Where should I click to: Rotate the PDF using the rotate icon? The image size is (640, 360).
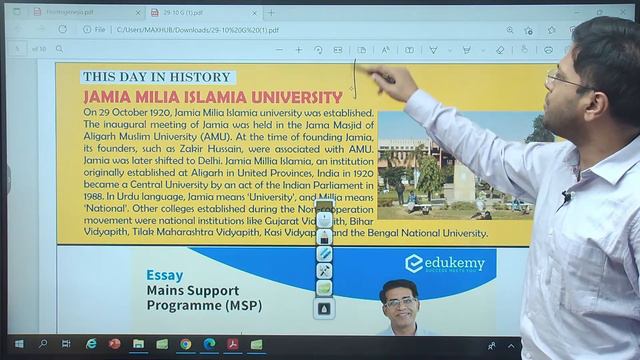[318, 50]
